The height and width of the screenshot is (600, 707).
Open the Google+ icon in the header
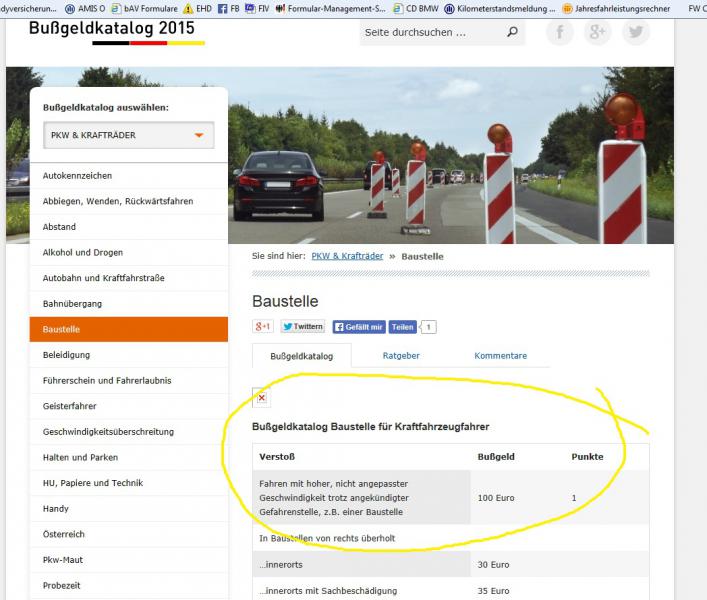(x=597, y=32)
